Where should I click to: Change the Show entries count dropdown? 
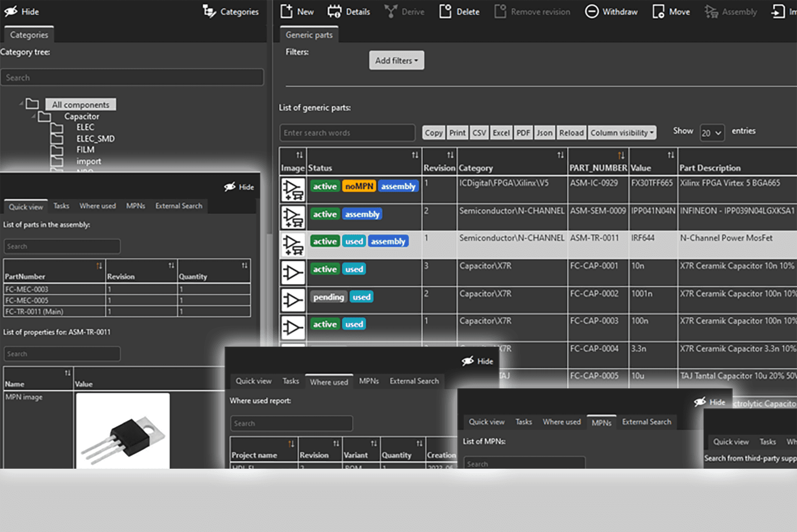(x=712, y=133)
